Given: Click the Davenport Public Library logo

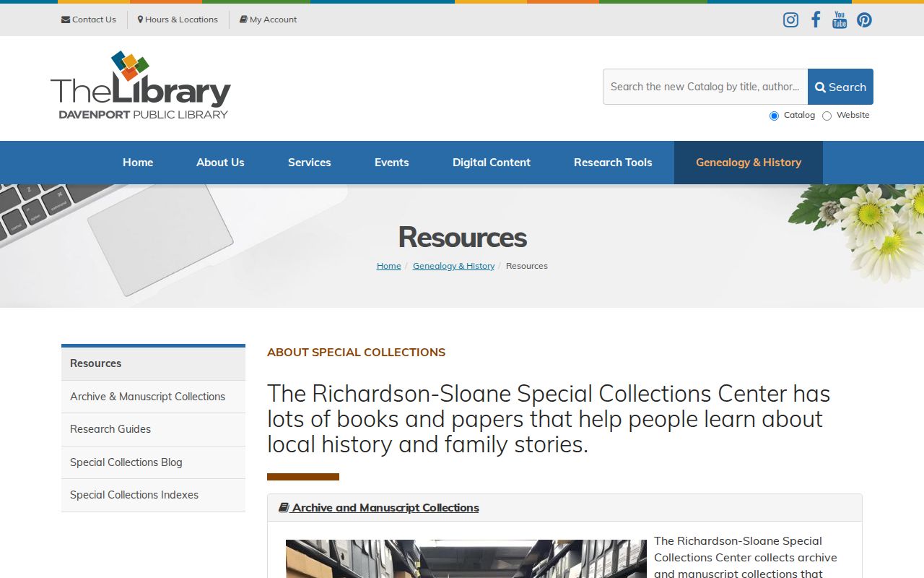Looking at the screenshot, I should [141, 85].
